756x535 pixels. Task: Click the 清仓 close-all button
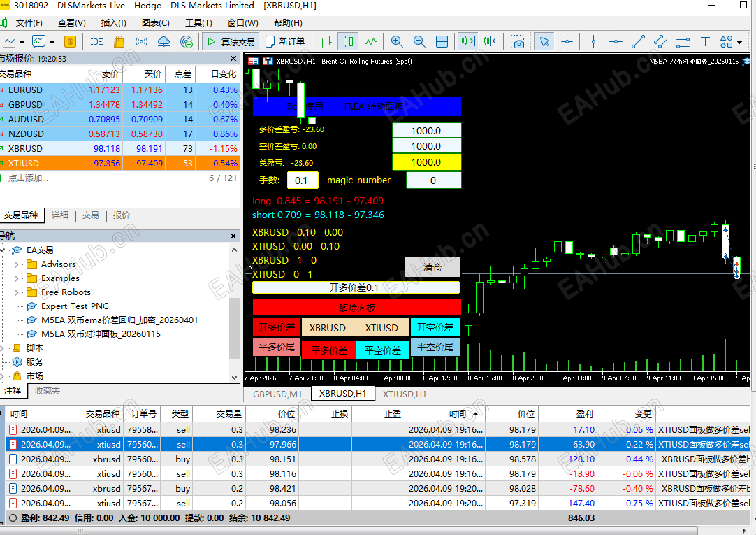click(432, 266)
